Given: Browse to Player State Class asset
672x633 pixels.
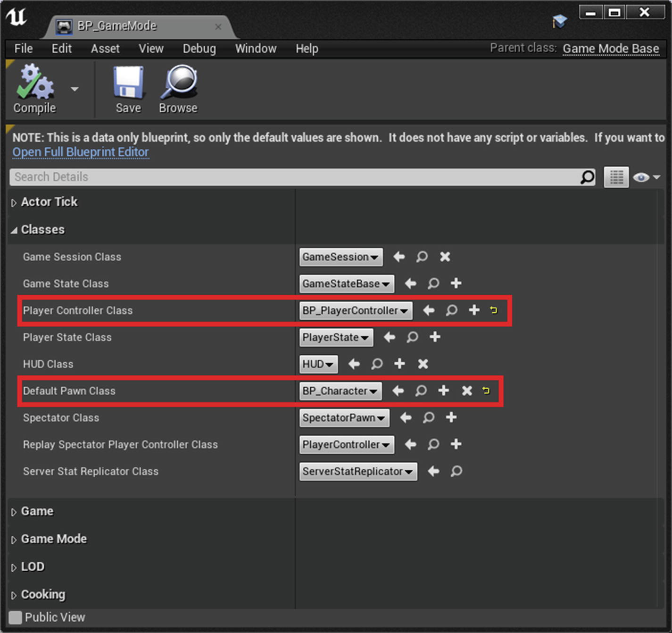Looking at the screenshot, I should 412,337.
